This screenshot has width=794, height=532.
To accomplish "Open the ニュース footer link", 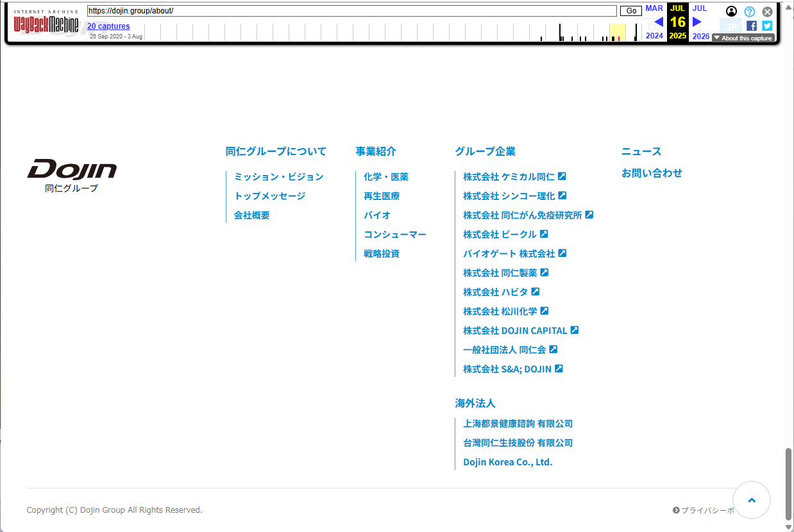I will (x=641, y=151).
